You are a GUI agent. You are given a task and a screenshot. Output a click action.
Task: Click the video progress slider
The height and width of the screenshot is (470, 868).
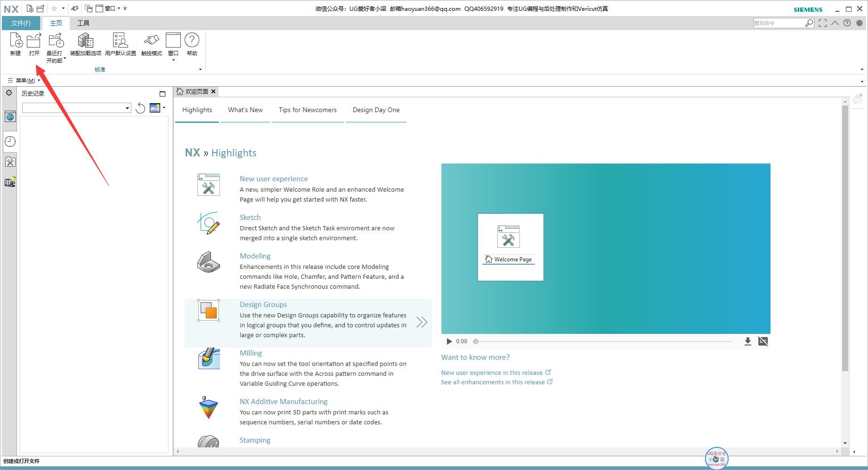(603, 341)
